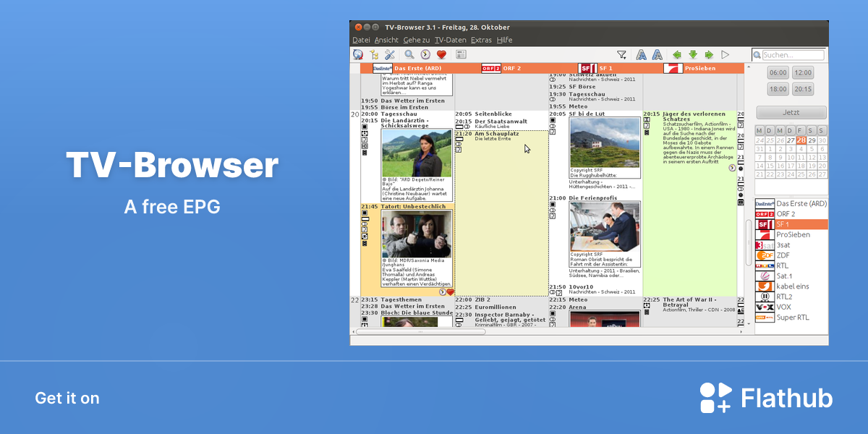Image resolution: width=868 pixels, height=434 pixels.
Task: Select highlighted day 28 in the calendar
Action: 801,140
